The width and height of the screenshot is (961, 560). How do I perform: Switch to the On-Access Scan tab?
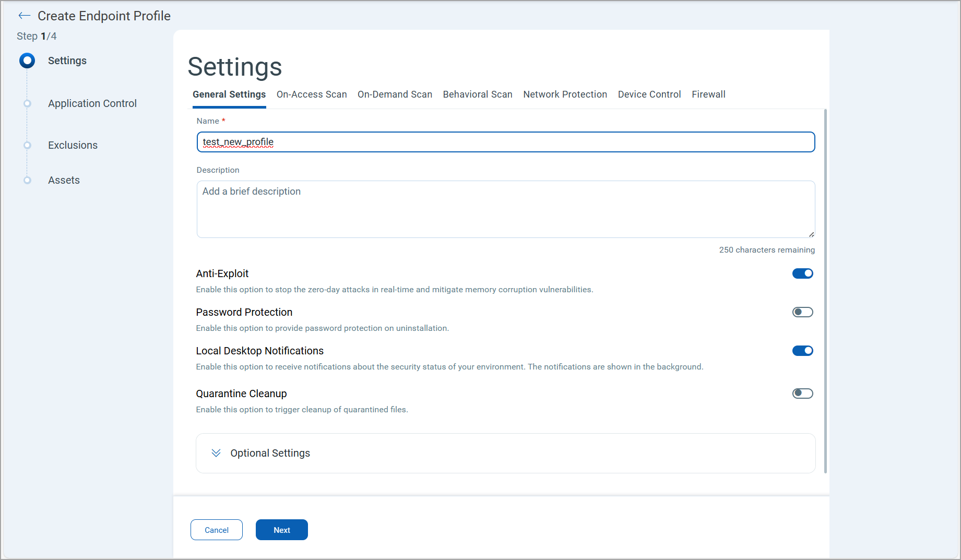click(312, 94)
